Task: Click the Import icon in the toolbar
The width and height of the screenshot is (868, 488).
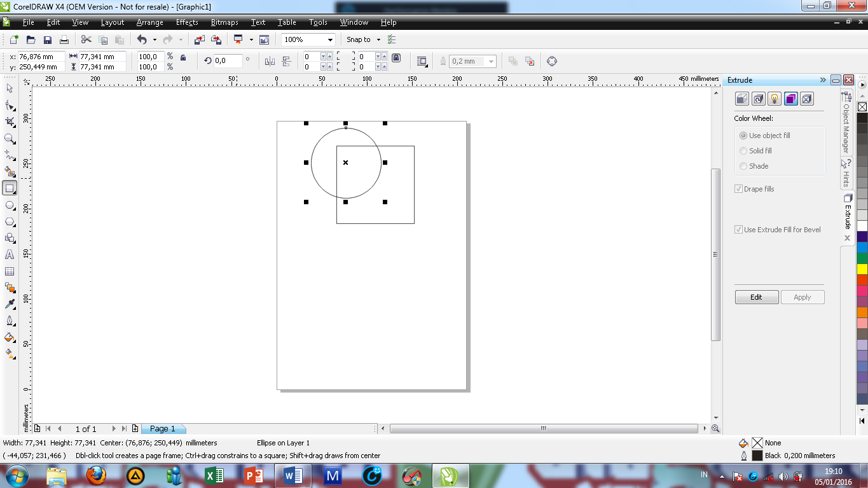Action: coord(200,39)
